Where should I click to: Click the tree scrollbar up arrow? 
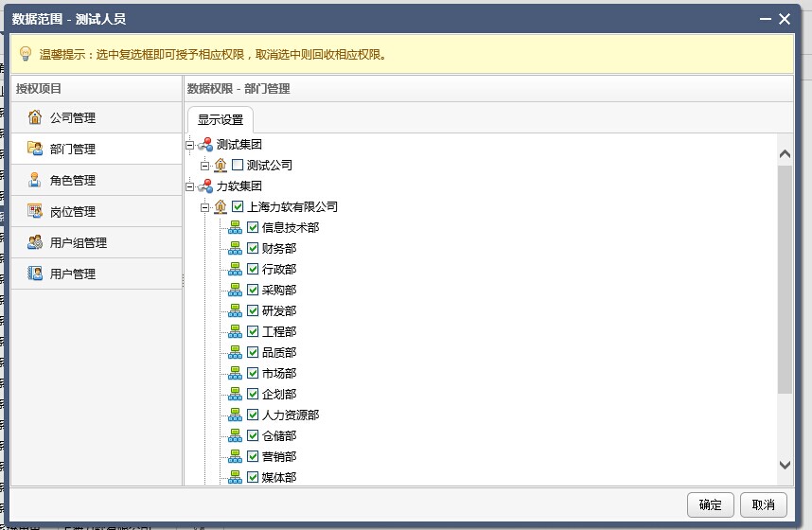[x=785, y=154]
